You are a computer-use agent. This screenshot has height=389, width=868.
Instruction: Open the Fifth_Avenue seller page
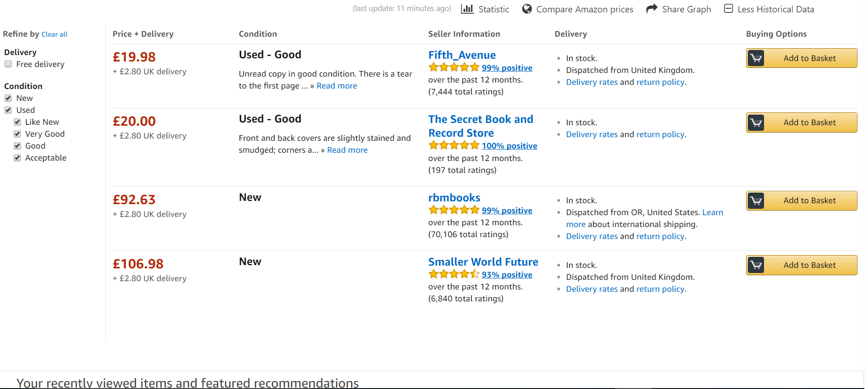pyautogui.click(x=462, y=55)
